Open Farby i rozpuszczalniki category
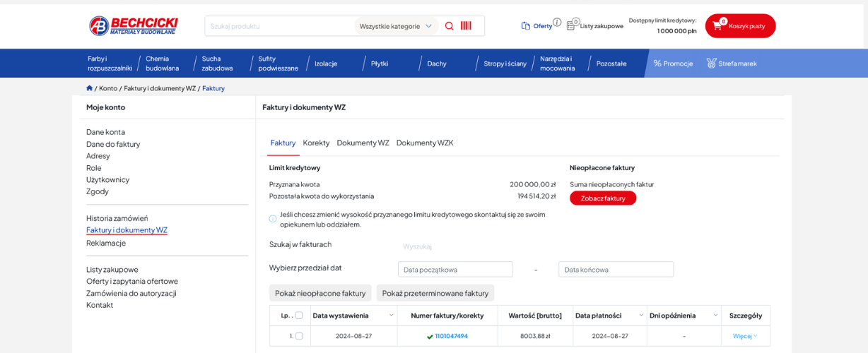Image resolution: width=868 pixels, height=353 pixels. (x=110, y=64)
